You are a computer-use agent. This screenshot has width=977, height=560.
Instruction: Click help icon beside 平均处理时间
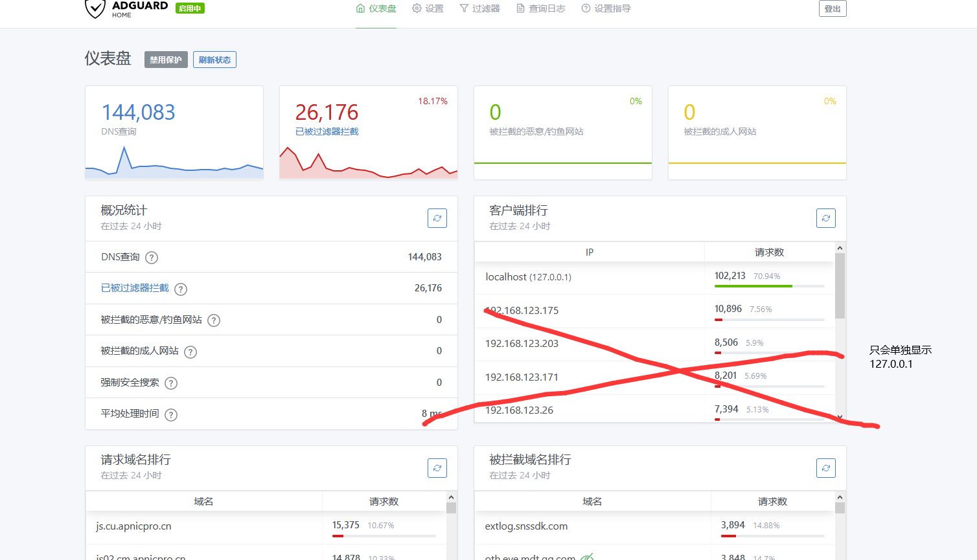[171, 415]
